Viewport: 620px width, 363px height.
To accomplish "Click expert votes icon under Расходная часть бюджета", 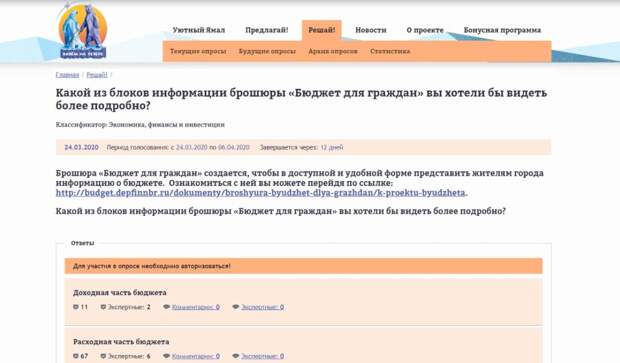I will [x=103, y=356].
